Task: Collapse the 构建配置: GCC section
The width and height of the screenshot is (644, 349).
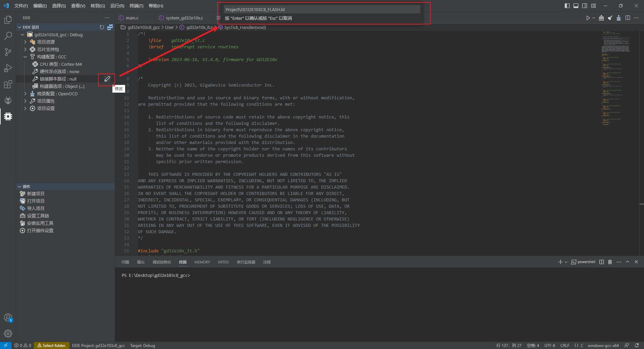Action: [25, 56]
